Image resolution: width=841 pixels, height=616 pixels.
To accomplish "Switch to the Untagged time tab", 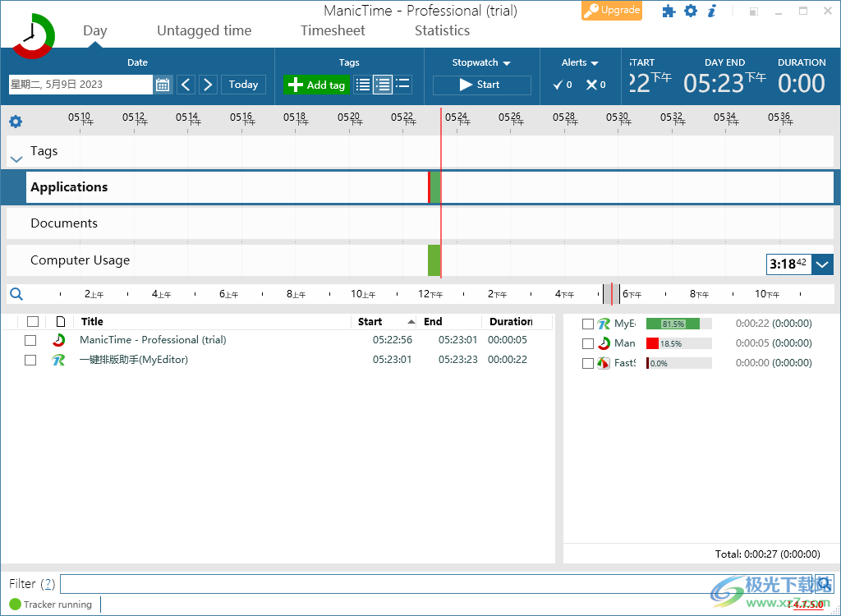I will point(204,31).
